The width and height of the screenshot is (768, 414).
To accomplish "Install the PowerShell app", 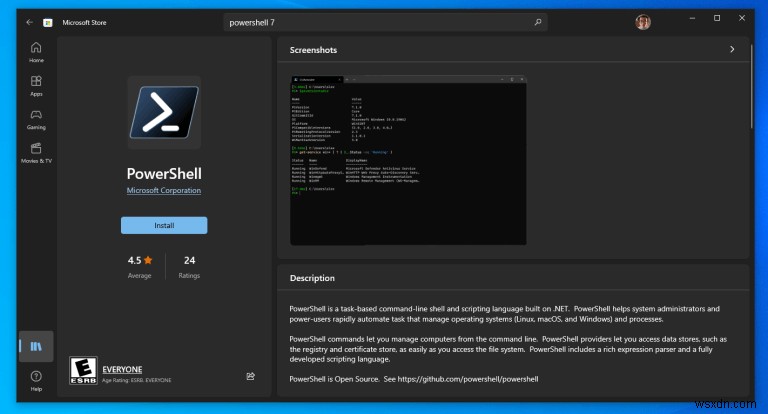I will (164, 225).
